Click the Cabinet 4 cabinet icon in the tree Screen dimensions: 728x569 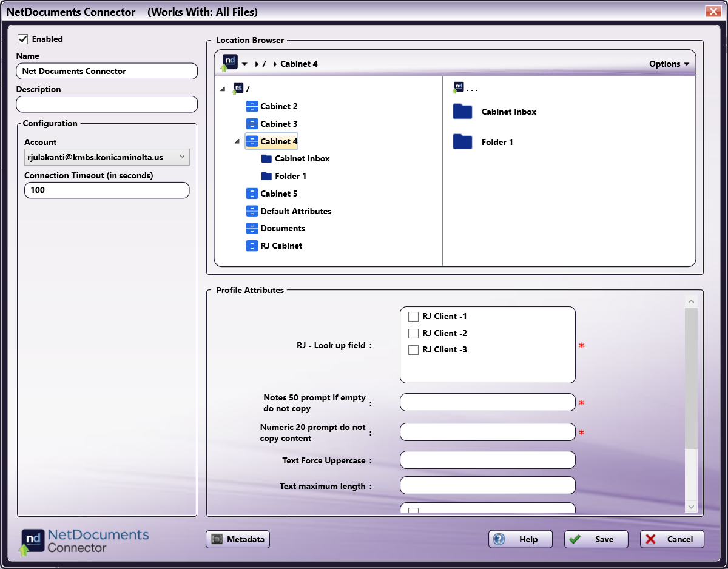coord(252,141)
